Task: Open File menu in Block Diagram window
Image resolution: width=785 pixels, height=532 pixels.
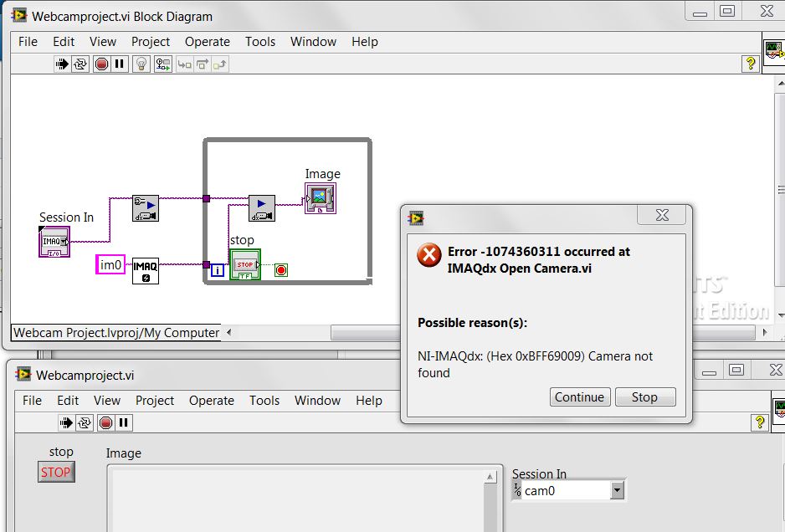Action: click(28, 42)
